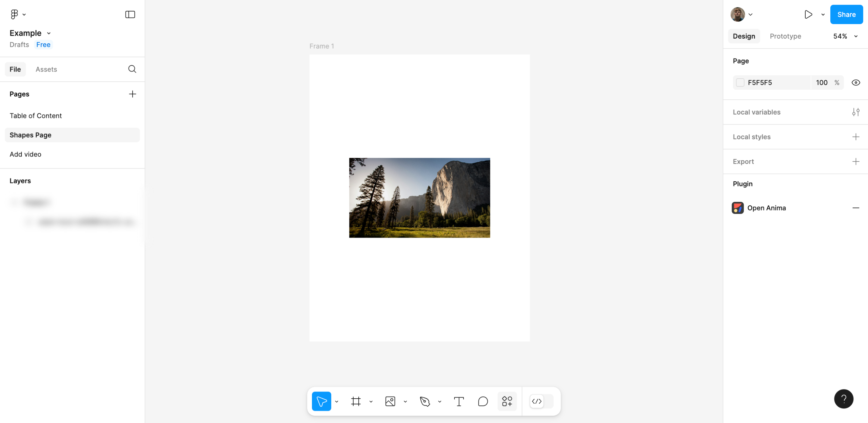
Task: Open the 54% zoom level dropdown
Action: pyautogui.click(x=845, y=36)
